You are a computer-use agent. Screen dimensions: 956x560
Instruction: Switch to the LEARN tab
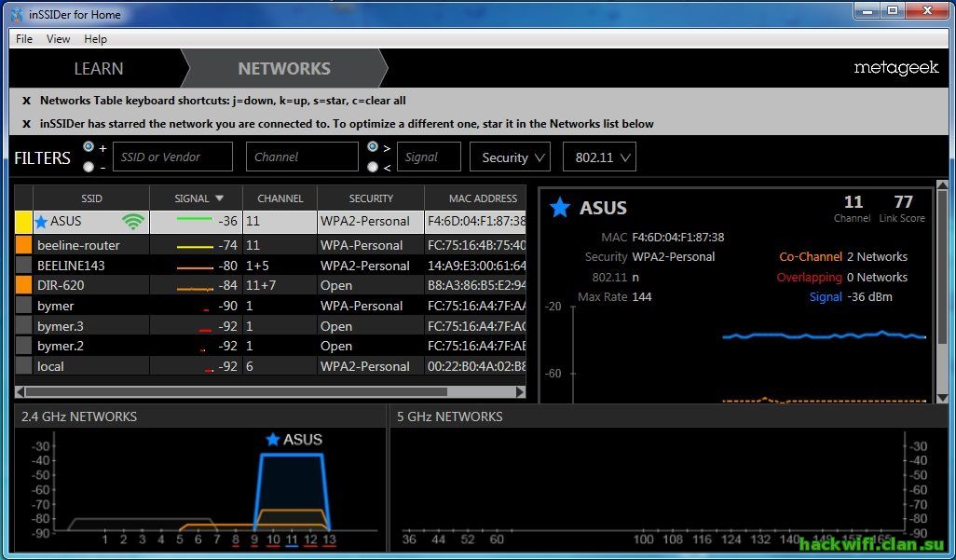click(x=98, y=68)
